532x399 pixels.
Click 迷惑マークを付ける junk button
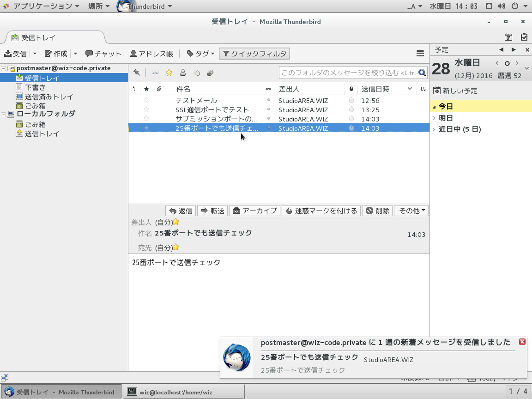tap(321, 211)
